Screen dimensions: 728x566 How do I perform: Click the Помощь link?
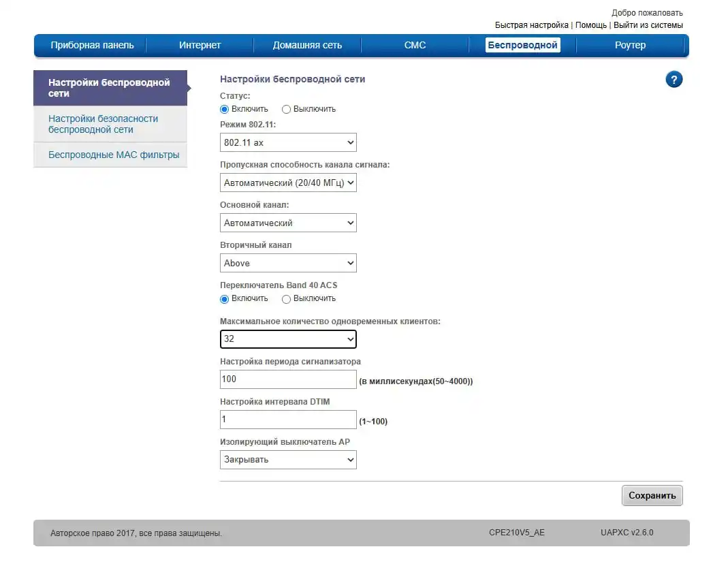click(590, 25)
